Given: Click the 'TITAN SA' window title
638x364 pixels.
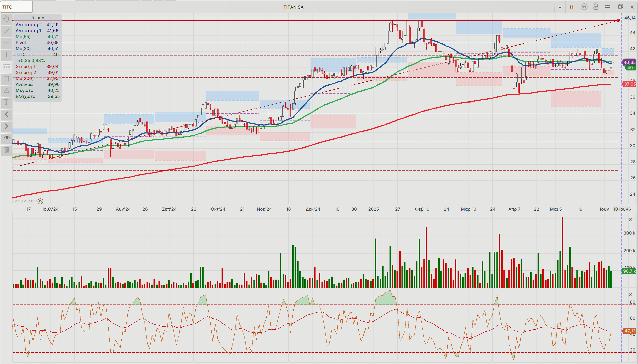Looking at the screenshot, I should coord(294,7).
